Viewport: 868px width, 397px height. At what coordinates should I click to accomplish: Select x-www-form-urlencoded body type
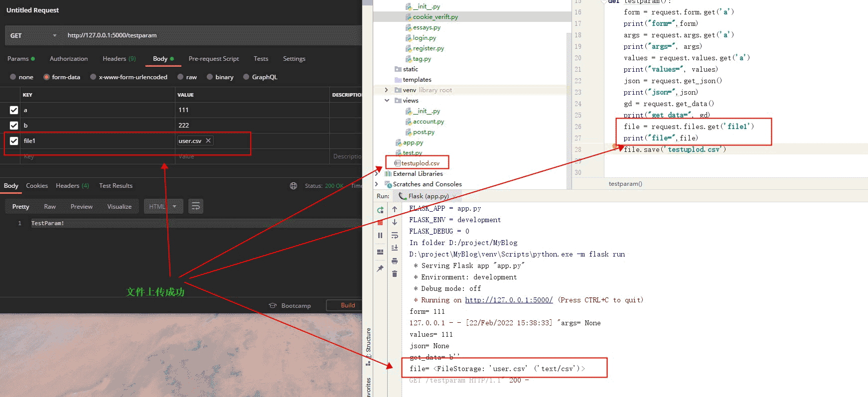coord(93,77)
